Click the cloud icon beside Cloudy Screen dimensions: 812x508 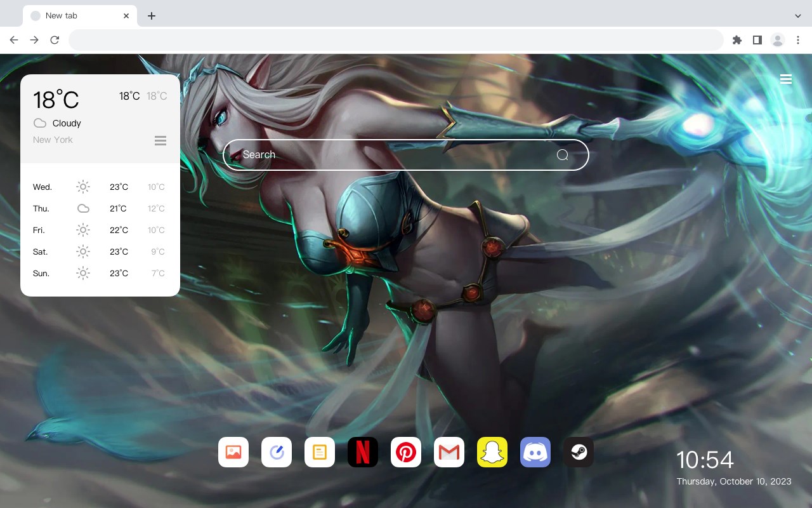(40, 123)
